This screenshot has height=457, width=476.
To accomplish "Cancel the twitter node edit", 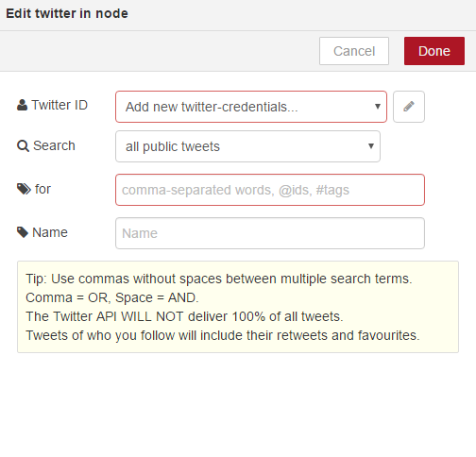I will (x=354, y=51).
